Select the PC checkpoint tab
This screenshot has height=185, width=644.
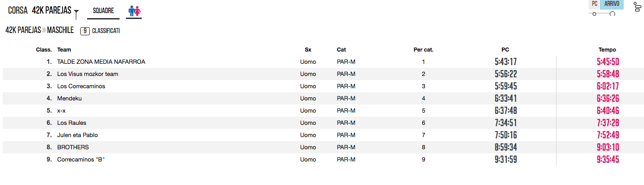[x=594, y=4]
